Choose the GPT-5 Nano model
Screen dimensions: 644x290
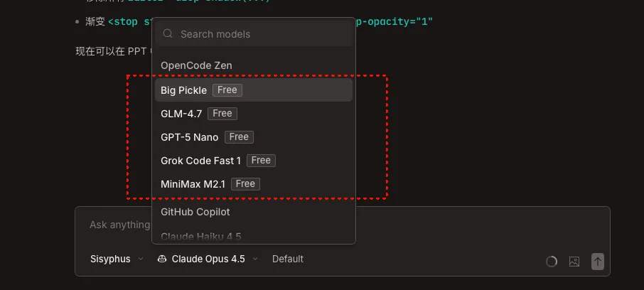(254, 136)
